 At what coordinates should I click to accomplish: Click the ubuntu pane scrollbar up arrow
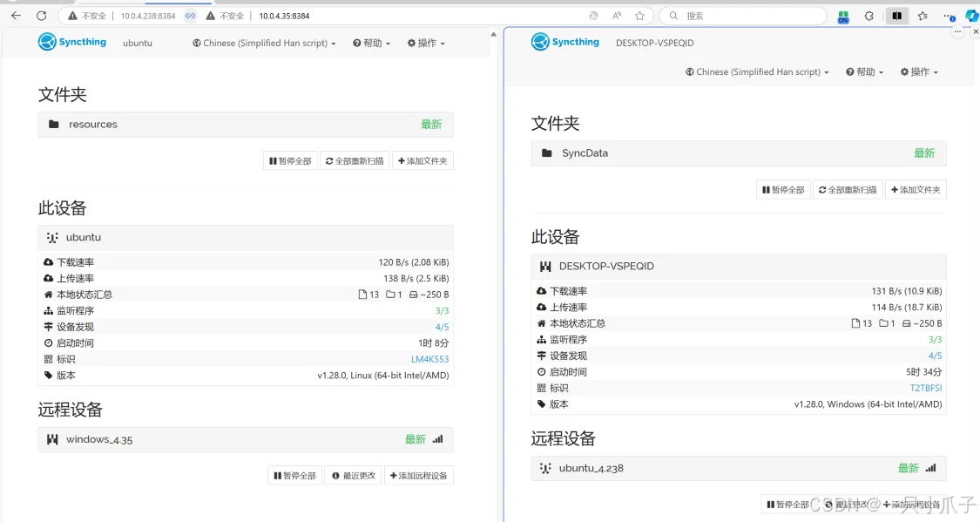tap(494, 34)
